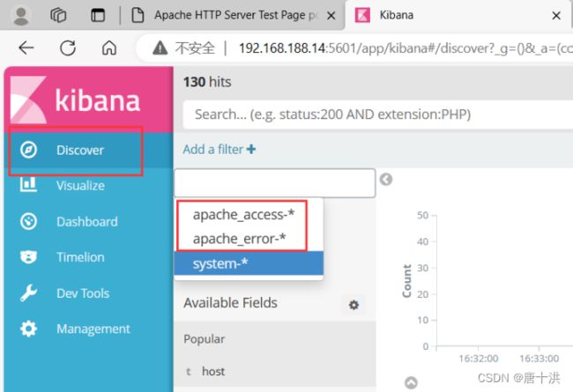Open Available Fields settings gear

[x=353, y=305]
